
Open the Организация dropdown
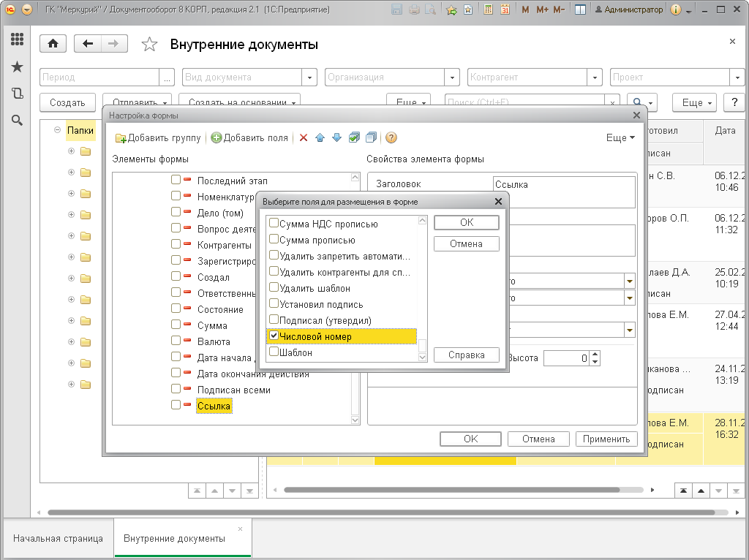click(452, 77)
